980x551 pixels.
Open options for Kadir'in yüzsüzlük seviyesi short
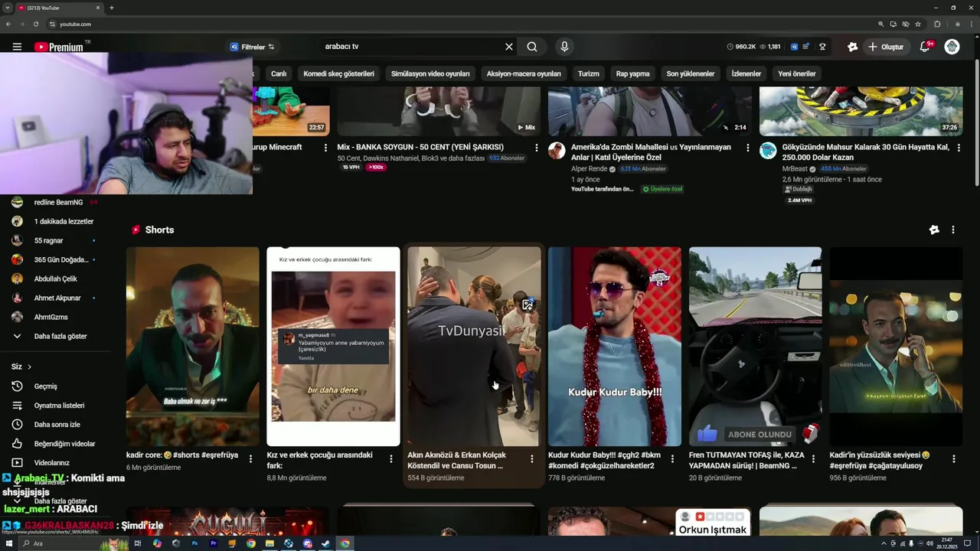tap(954, 459)
